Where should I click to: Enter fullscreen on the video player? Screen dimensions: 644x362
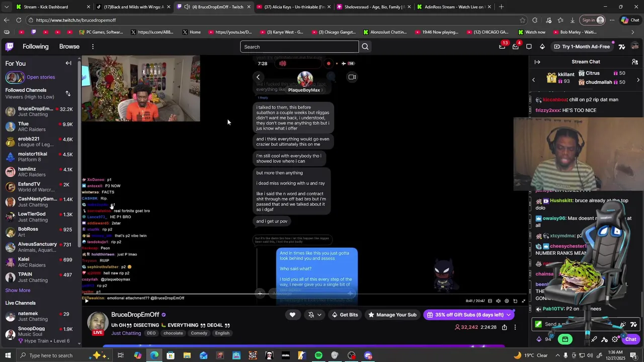pos(523,301)
